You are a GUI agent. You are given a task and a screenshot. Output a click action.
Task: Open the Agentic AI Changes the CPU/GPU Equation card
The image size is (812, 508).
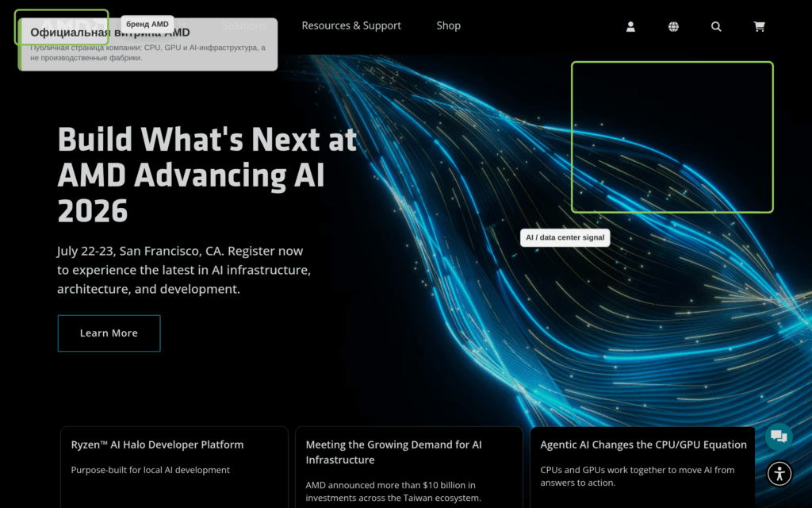642,467
